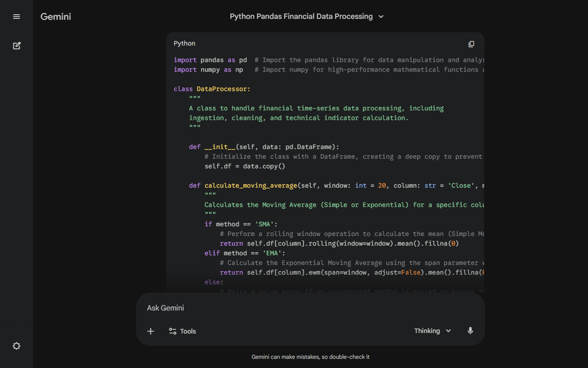Click the "import numpy as np" code
The image size is (588, 368).
point(209,69)
